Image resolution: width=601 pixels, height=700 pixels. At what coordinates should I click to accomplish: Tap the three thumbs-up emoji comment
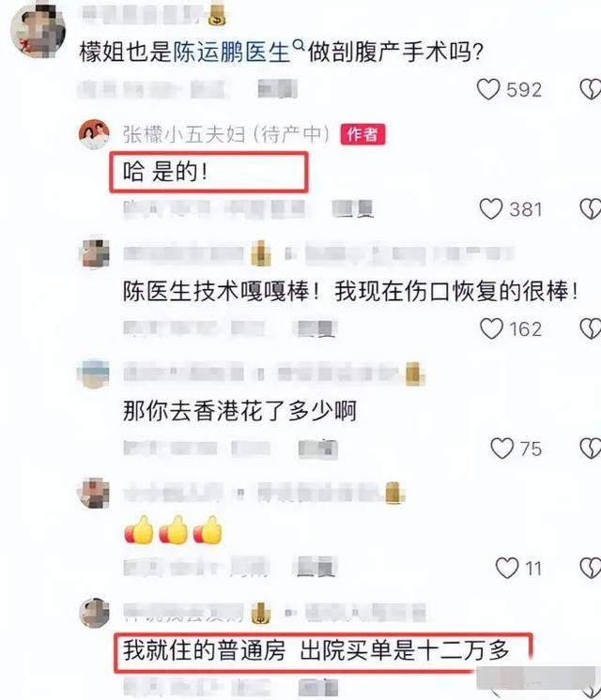click(173, 530)
